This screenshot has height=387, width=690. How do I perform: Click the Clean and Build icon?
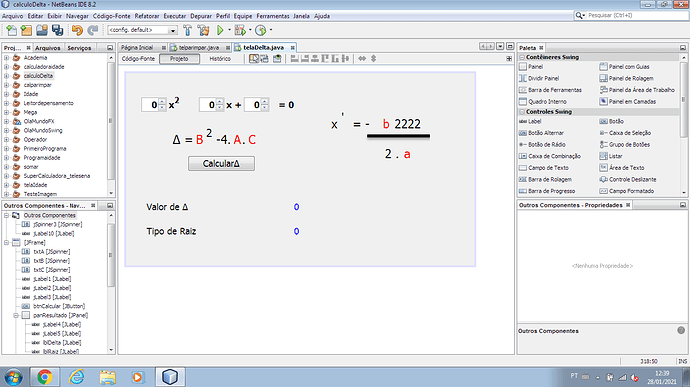coord(203,30)
